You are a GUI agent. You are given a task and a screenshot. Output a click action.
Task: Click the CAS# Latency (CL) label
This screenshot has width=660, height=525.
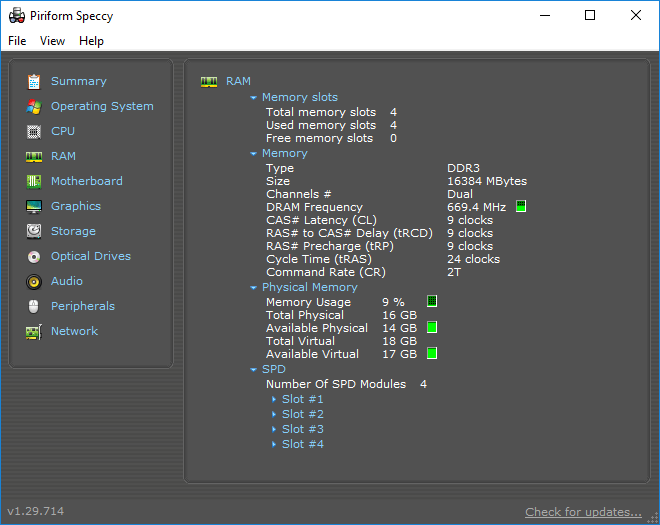tap(321, 220)
